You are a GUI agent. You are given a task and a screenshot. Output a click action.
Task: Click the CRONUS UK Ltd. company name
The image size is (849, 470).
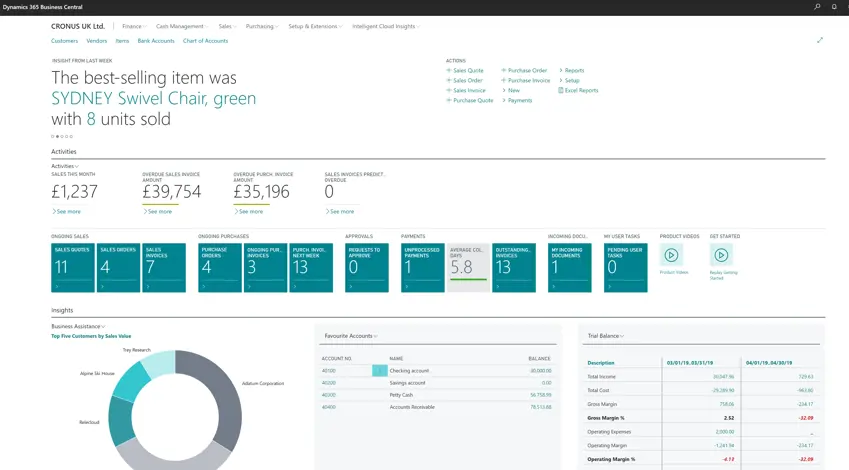[78, 26]
